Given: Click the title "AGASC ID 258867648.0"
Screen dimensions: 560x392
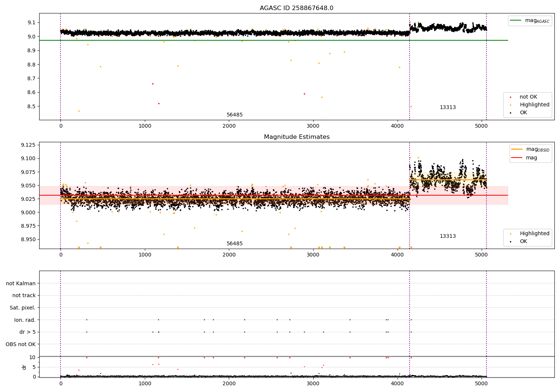Looking at the screenshot, I should (296, 8).
